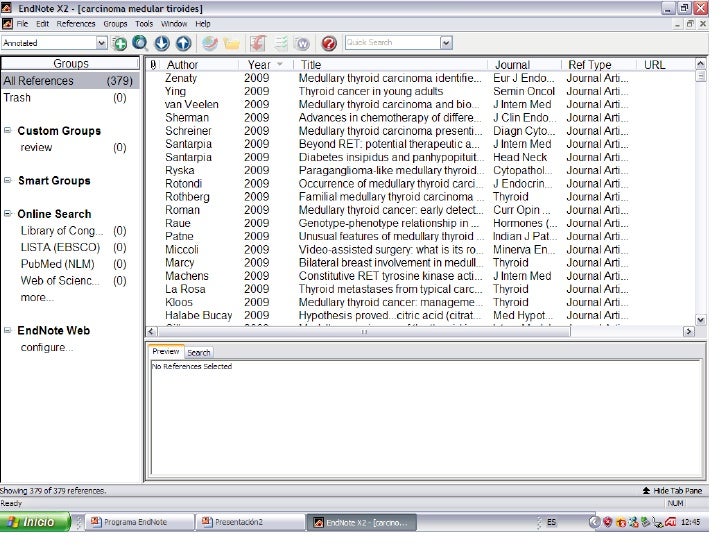The image size is (728, 546).
Task: Open Online Search magnifier toolbar icon
Action: tap(140, 43)
